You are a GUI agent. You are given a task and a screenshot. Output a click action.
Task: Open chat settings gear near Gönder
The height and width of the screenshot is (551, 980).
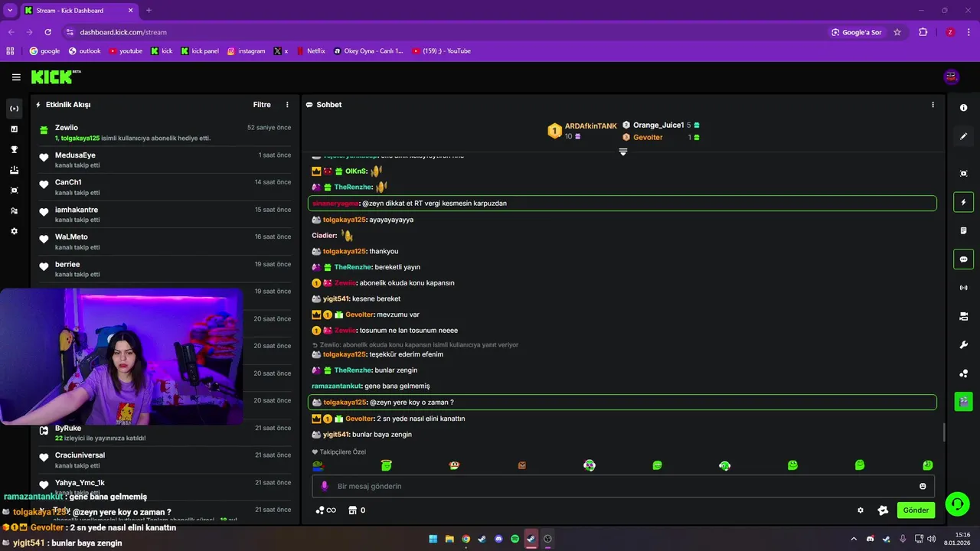[861, 510]
